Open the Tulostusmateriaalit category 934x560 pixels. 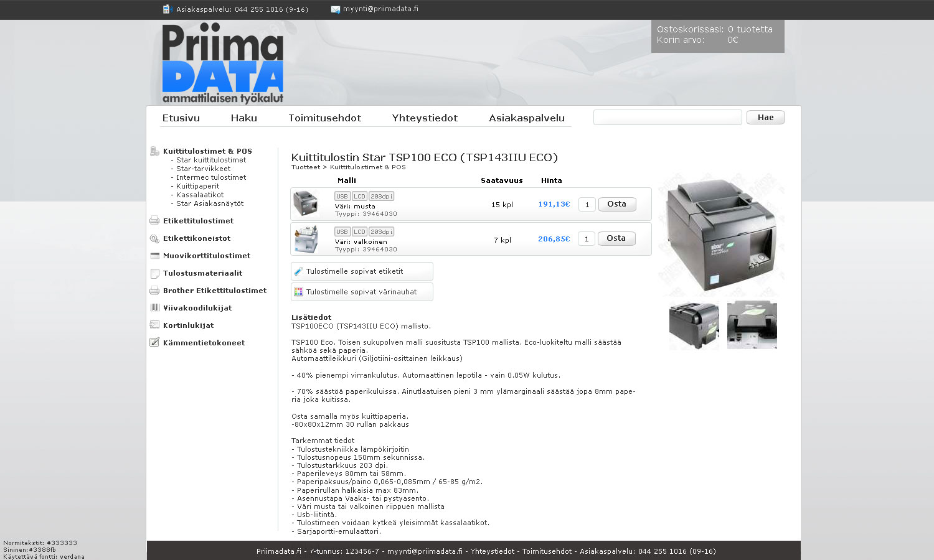(203, 273)
